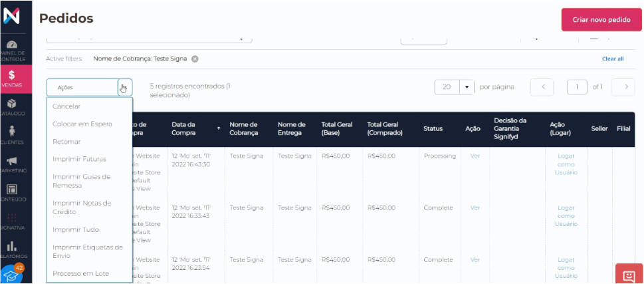Open the chat bubble support icon
Viewport: 644px width, 284px height.
tap(629, 274)
